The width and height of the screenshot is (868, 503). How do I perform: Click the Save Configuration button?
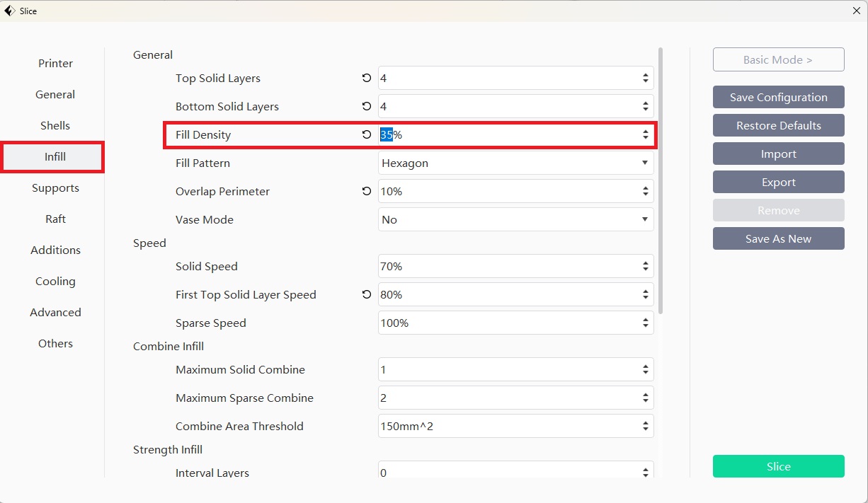pyautogui.click(x=778, y=98)
